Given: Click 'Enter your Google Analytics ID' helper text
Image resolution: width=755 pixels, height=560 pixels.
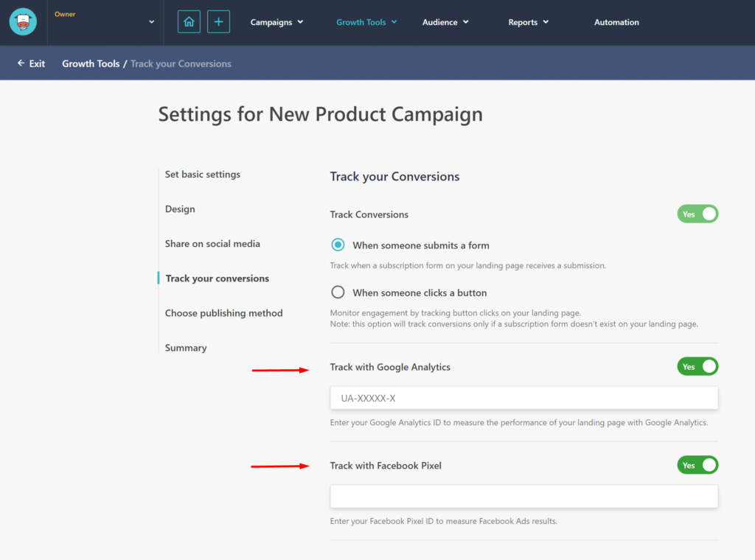Looking at the screenshot, I should click(x=518, y=422).
